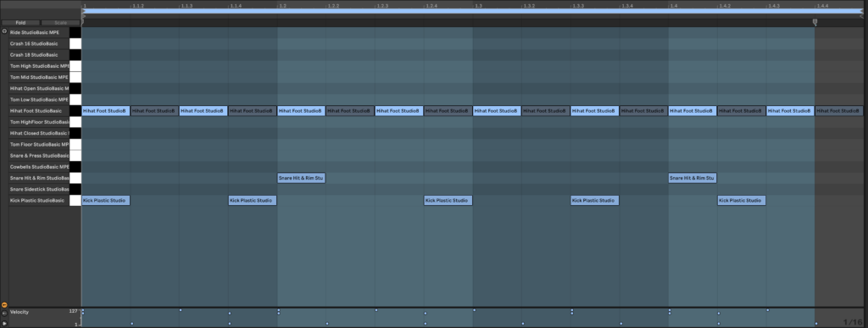Click the headphone preview icon beside Ride row
This screenshot has width=868, height=328.
(x=4, y=31)
